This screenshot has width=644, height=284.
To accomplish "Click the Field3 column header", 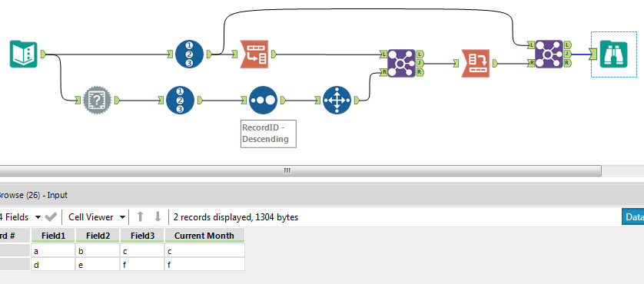I will pyautogui.click(x=142, y=236).
